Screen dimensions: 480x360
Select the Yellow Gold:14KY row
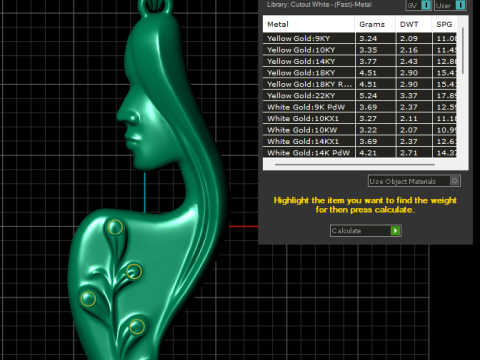360,61
